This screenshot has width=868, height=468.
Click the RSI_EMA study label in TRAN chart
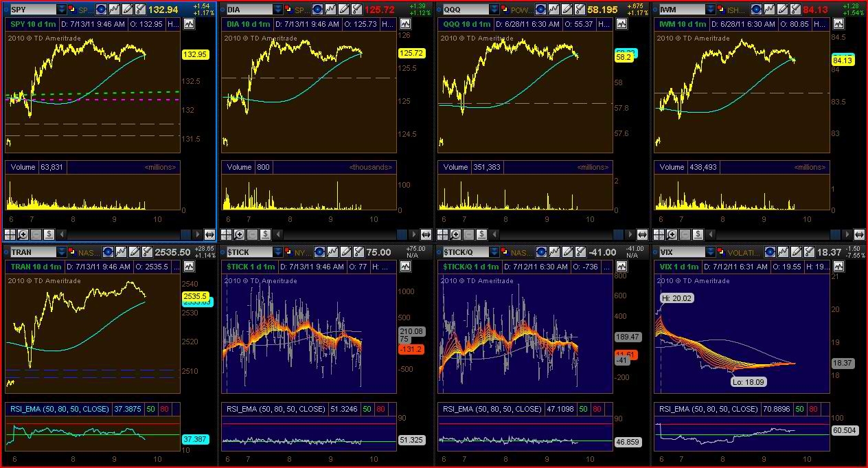[x=58, y=409]
